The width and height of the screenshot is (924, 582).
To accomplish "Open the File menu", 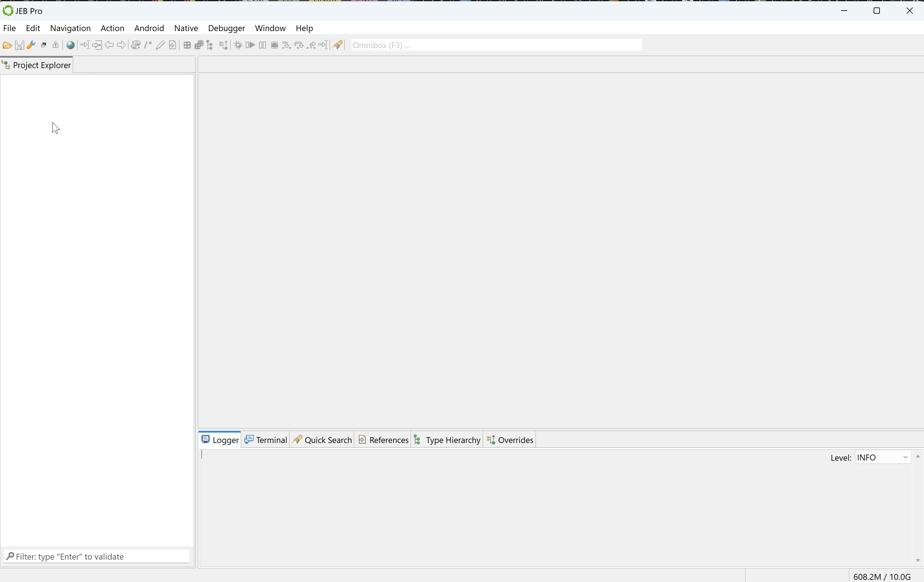I will [x=10, y=28].
